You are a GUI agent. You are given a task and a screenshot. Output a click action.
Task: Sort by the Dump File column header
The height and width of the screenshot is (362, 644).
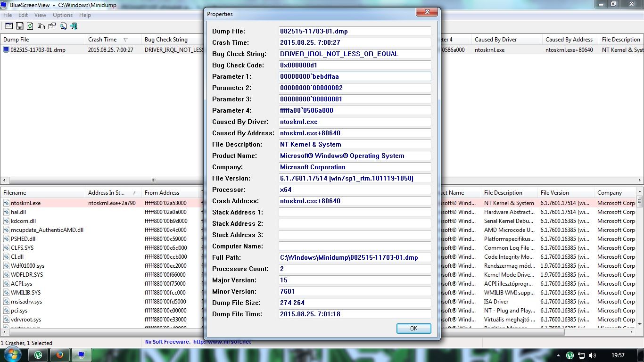pyautogui.click(x=42, y=40)
